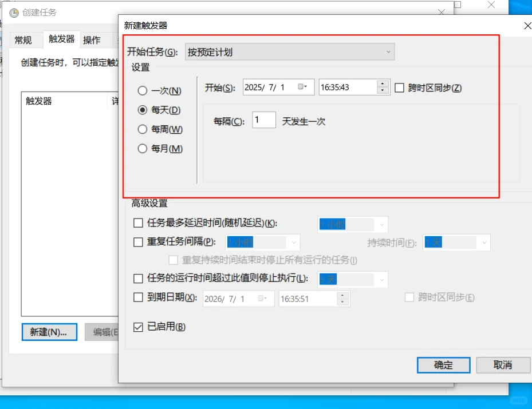
Task: Check 任务的运行时间超过此值则停止执行
Action: tap(137, 279)
